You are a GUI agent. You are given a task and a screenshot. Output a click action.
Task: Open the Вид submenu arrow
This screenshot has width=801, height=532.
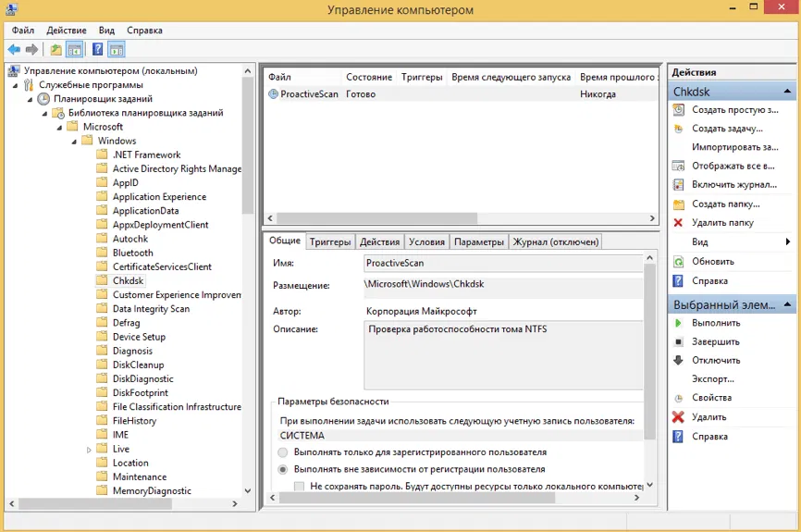(x=788, y=241)
